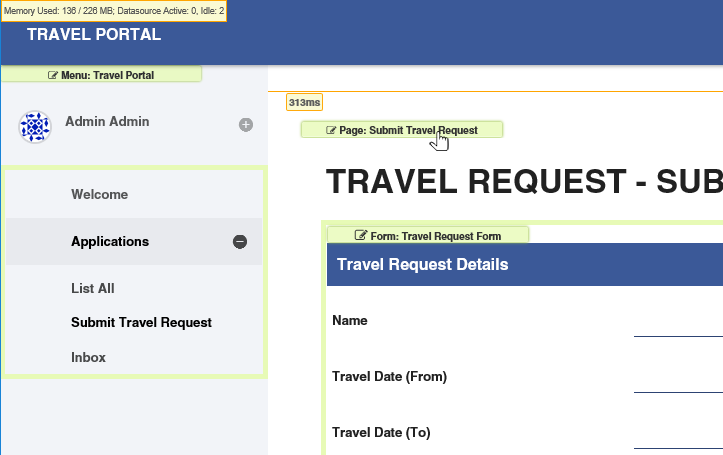Open the Menu: Travel Portal editor label

(x=108, y=75)
